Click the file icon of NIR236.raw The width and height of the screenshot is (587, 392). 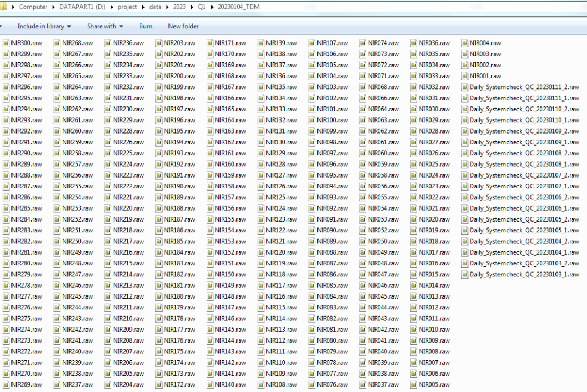(x=108, y=43)
